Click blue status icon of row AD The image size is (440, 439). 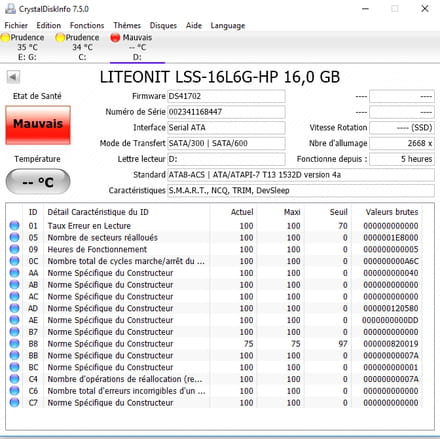point(14,308)
